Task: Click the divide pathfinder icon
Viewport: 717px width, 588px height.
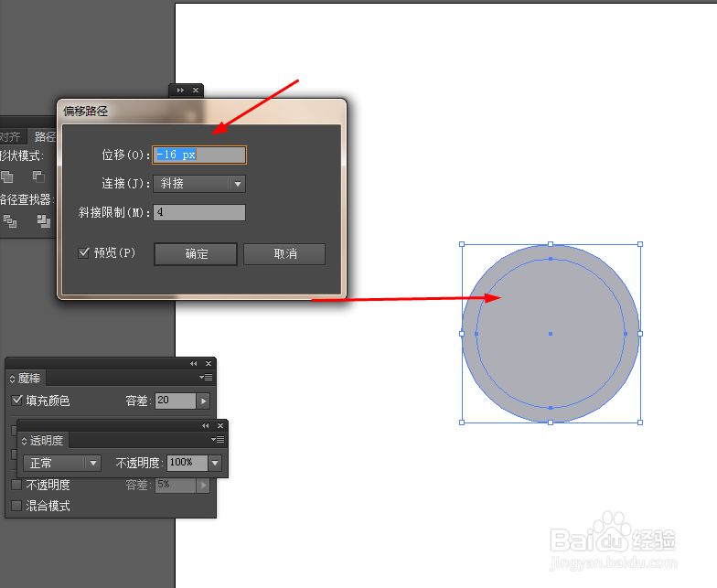Action: tap(10, 221)
